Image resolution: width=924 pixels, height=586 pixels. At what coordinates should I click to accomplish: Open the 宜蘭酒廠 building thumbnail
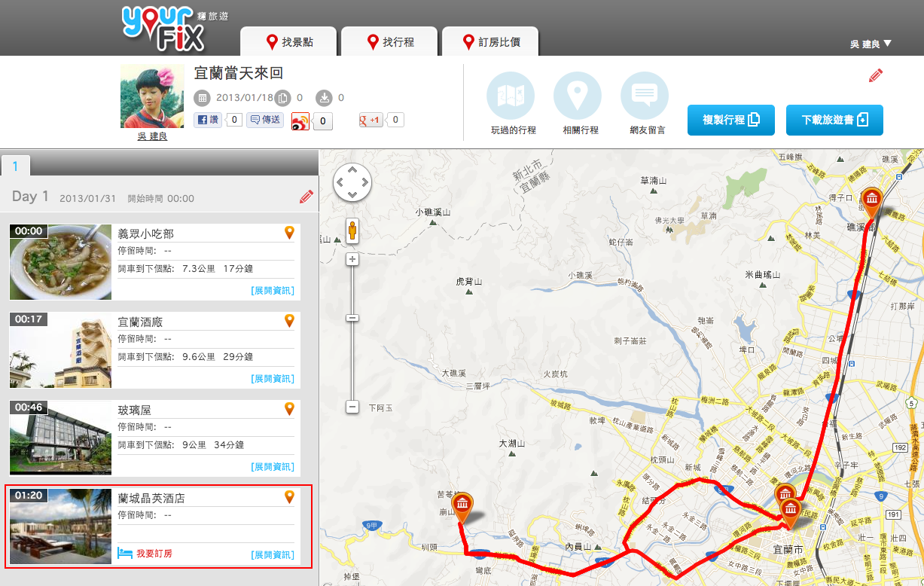(60, 350)
